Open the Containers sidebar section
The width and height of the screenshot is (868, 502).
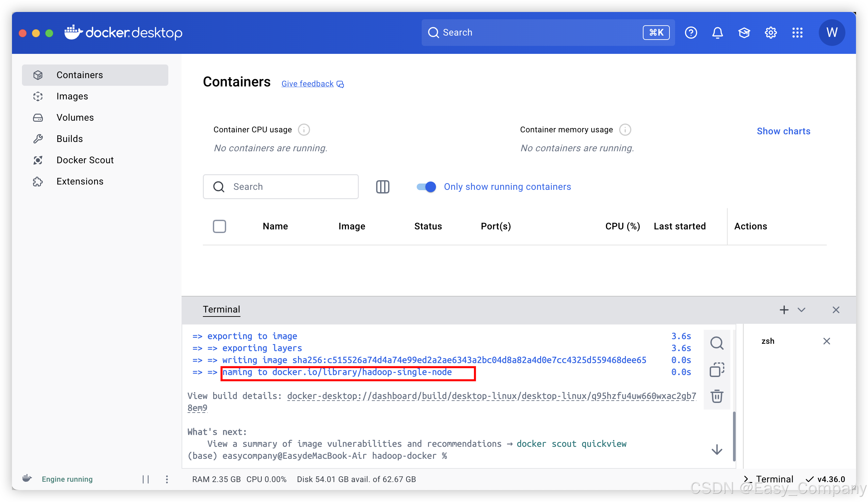click(95, 75)
